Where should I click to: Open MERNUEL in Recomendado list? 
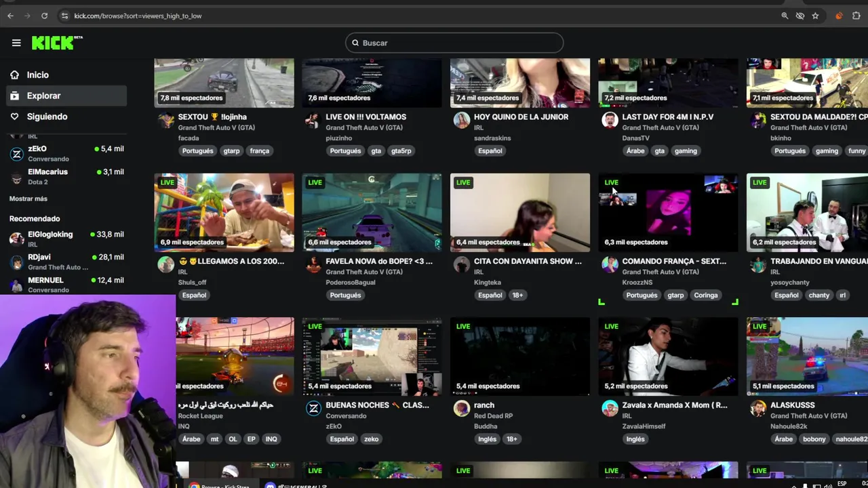click(66, 285)
